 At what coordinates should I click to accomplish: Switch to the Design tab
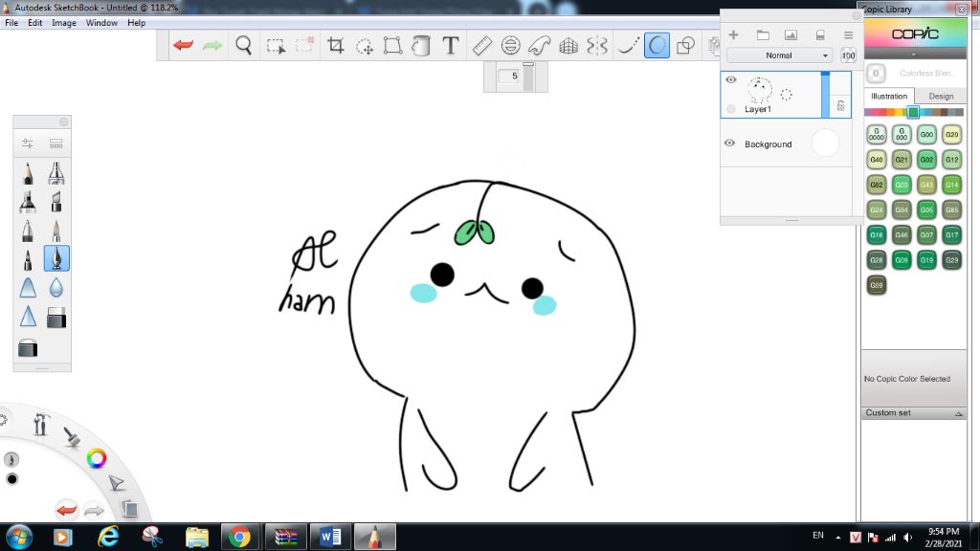pyautogui.click(x=941, y=97)
